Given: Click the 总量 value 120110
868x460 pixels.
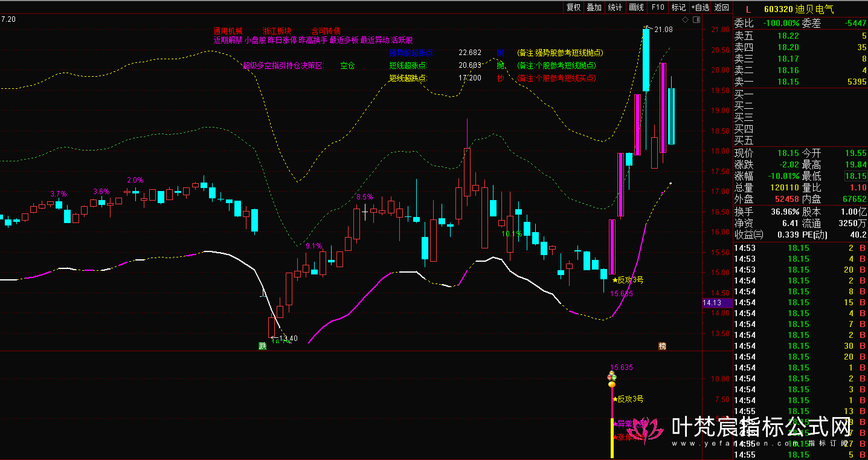Looking at the screenshot, I should (785, 187).
